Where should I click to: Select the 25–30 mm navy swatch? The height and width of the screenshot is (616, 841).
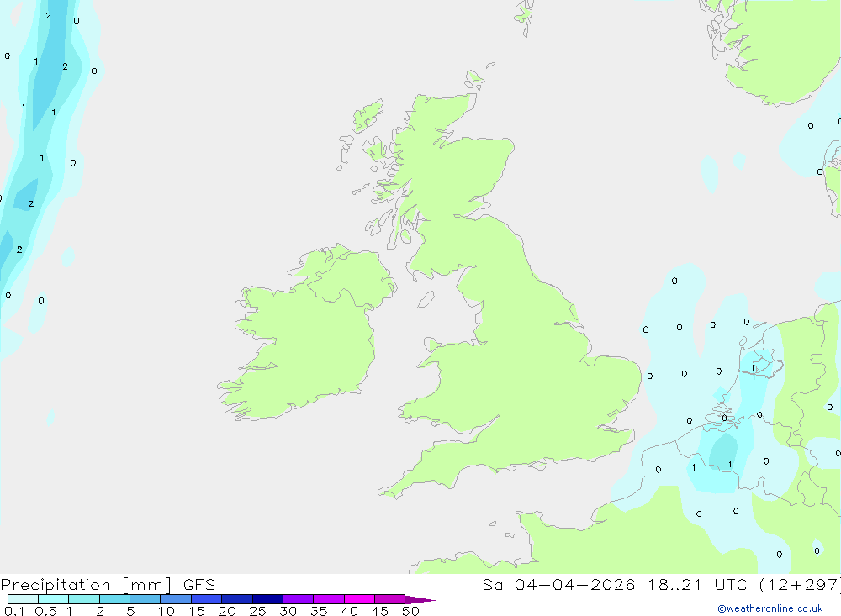[267, 599]
